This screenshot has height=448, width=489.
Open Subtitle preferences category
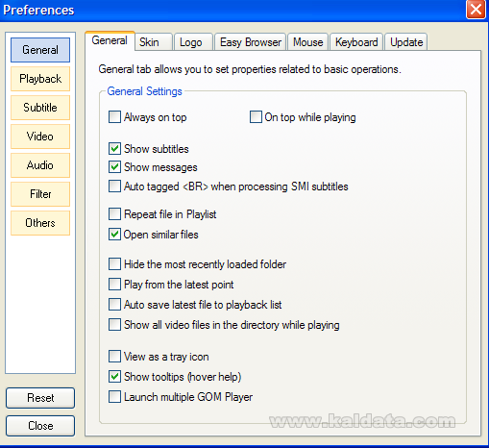[40, 108]
